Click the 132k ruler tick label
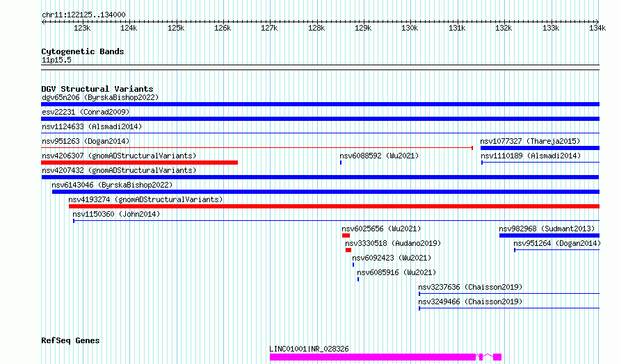The image size is (619, 364). (504, 28)
